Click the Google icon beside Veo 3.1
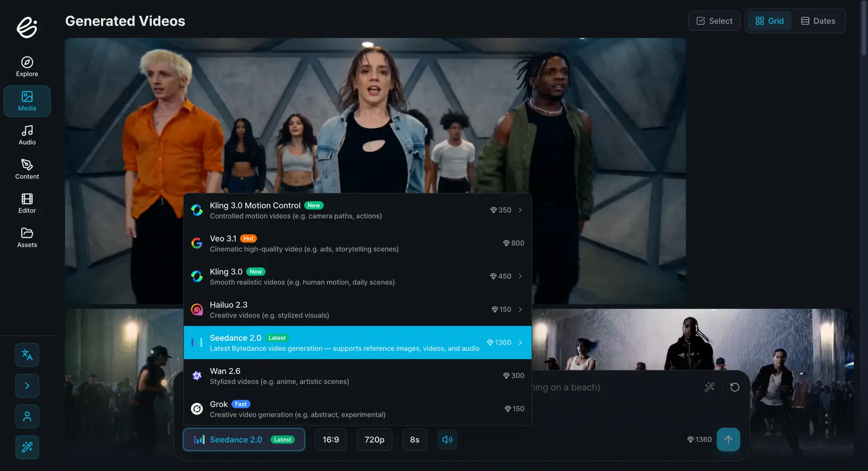868x471 pixels. pyautogui.click(x=197, y=244)
